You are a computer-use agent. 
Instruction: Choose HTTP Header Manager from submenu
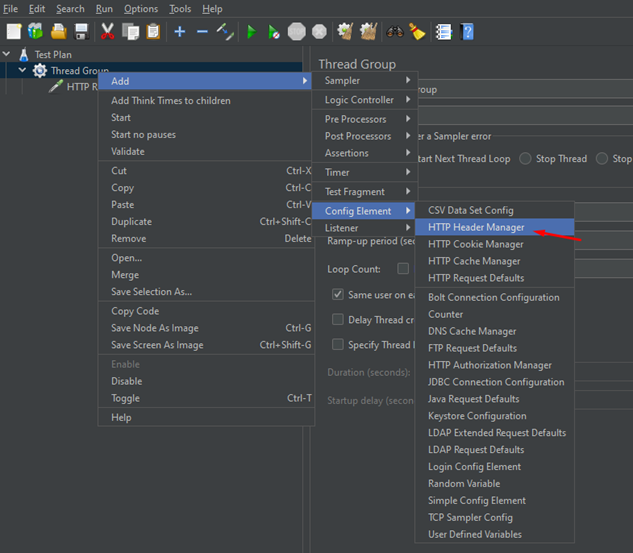point(476,227)
